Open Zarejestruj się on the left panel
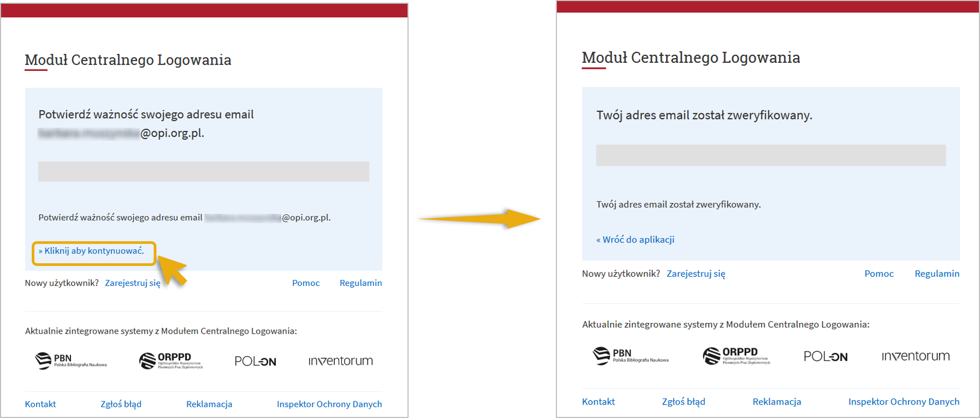This screenshot has width=980, height=418. coord(133,283)
